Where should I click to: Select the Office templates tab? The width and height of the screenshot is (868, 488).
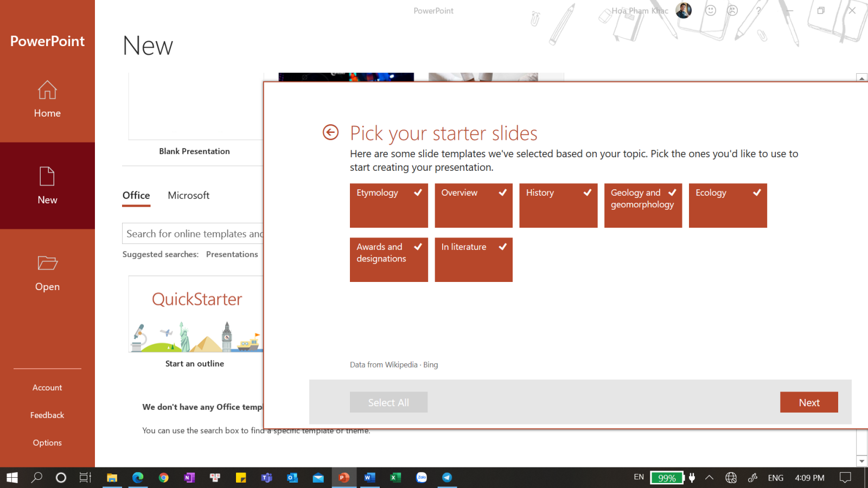tap(136, 195)
